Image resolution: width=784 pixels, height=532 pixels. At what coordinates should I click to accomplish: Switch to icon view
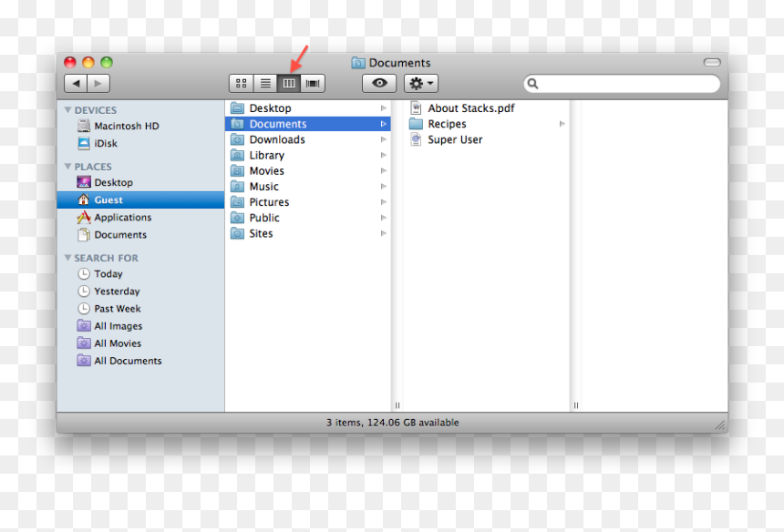click(241, 84)
